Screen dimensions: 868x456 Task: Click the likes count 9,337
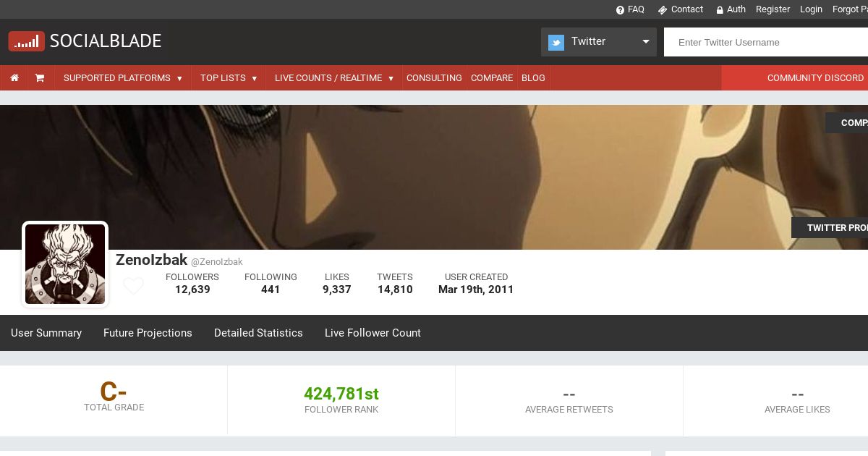pyautogui.click(x=337, y=290)
